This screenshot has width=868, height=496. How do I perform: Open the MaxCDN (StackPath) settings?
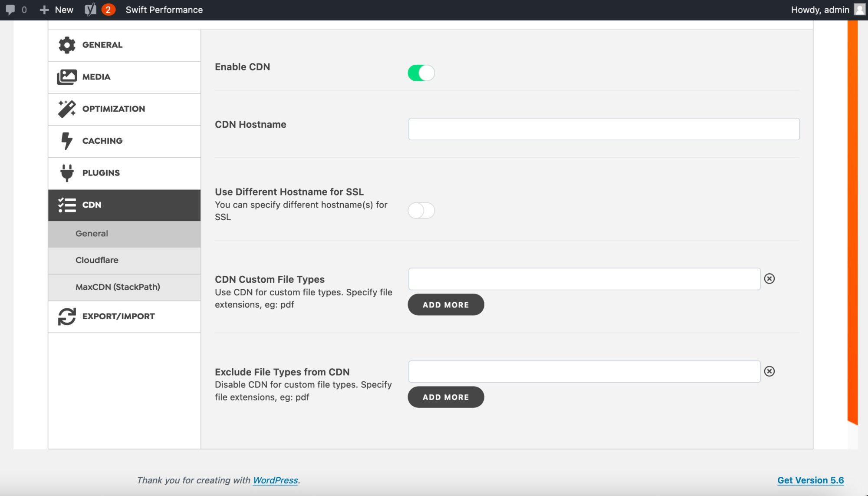pyautogui.click(x=117, y=287)
